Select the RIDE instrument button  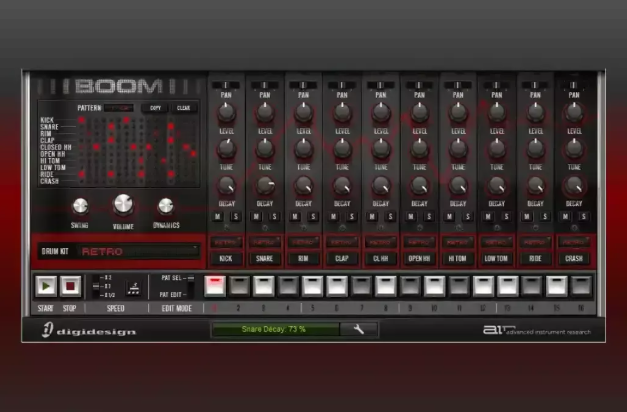point(535,259)
